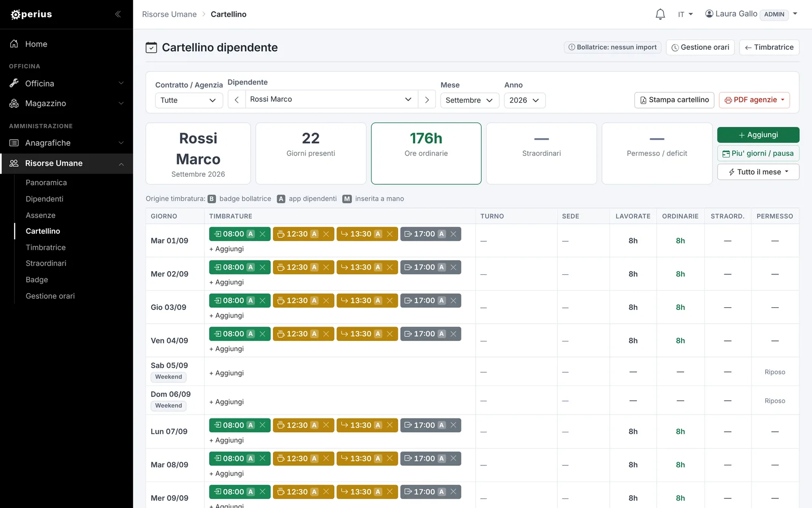The image size is (812, 508).
Task: Open the notifications bell
Action: point(660,14)
